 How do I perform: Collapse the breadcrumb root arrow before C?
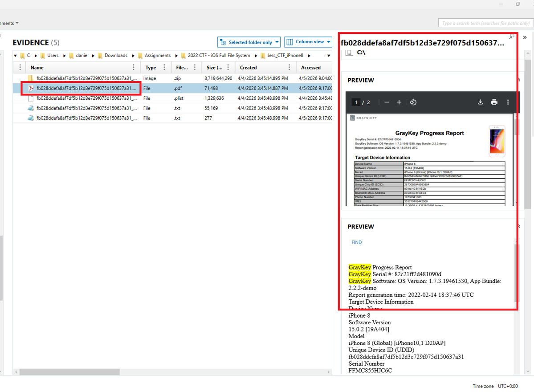15,56
